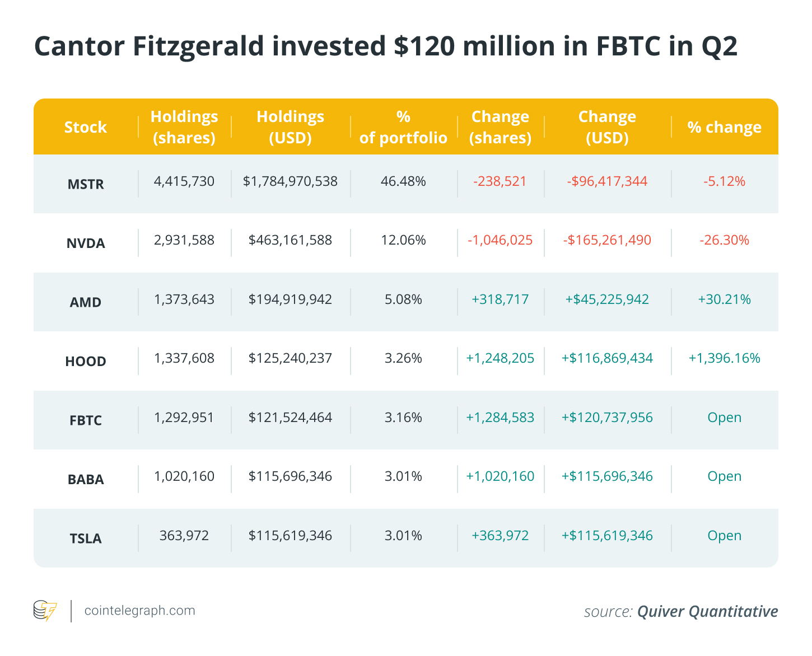This screenshot has width=812, height=656.
Task: Click the FBTC ticker label
Action: [x=86, y=420]
